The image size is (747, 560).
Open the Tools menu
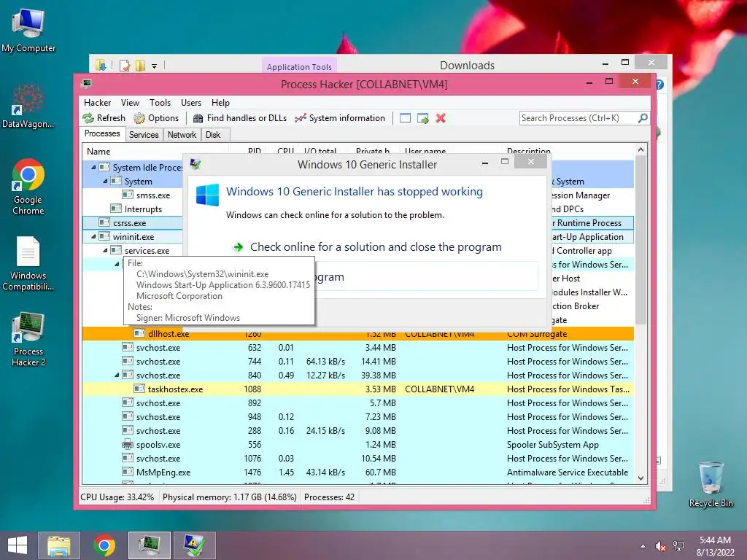tap(160, 103)
